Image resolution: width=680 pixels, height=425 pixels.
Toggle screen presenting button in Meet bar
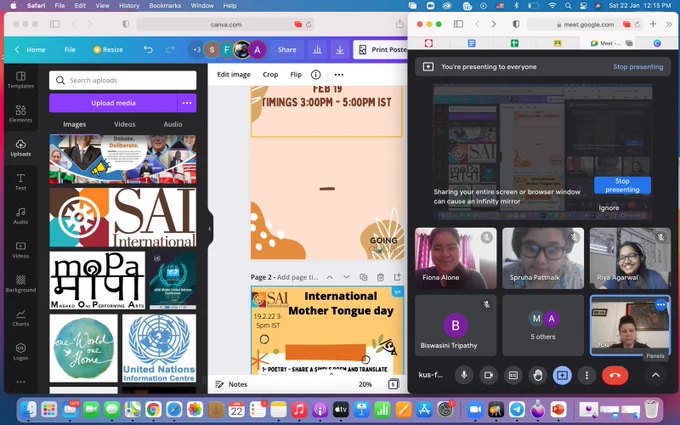tap(562, 375)
